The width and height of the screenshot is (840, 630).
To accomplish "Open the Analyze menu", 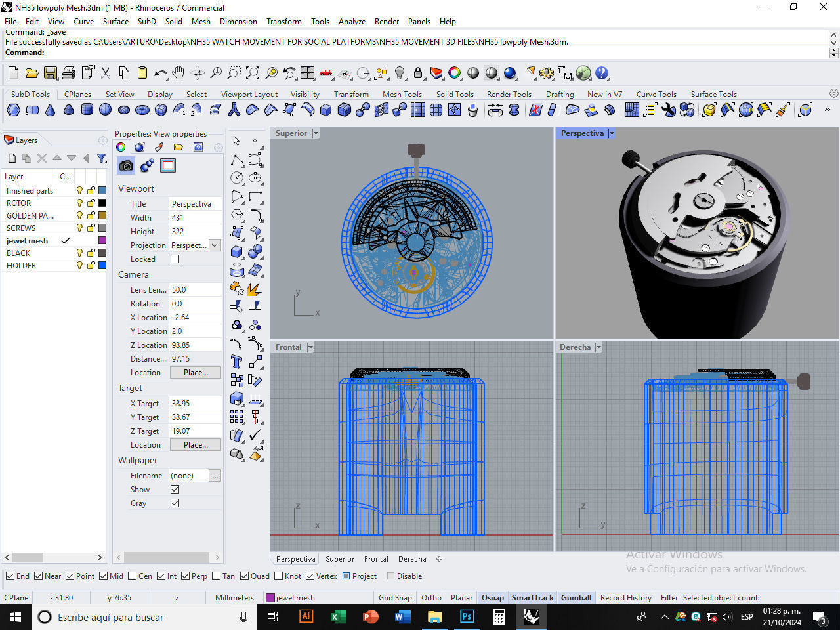I will [352, 21].
